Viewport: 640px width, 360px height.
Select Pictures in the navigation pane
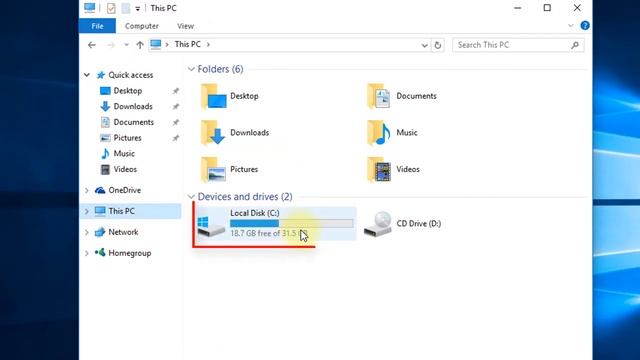point(127,138)
